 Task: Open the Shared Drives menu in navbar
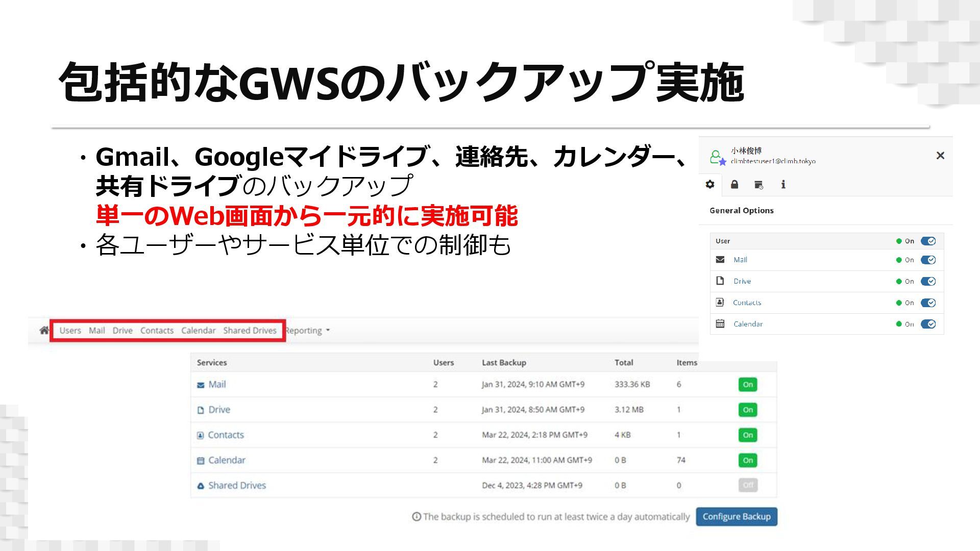click(x=250, y=331)
